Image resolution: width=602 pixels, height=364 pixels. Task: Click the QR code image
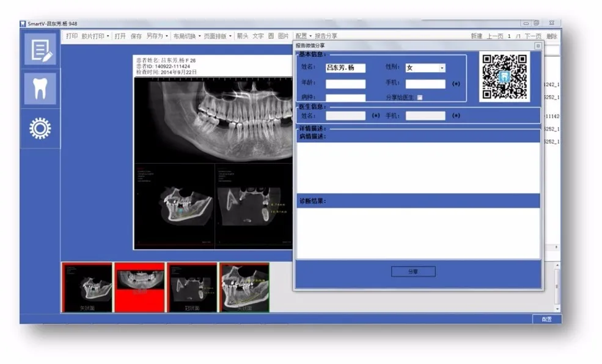point(504,77)
